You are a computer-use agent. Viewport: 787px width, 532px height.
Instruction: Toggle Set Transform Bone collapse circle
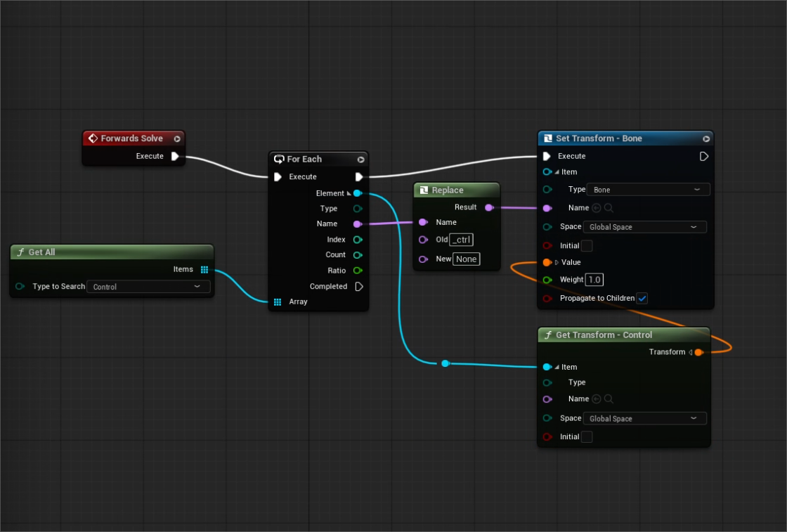[706, 139]
